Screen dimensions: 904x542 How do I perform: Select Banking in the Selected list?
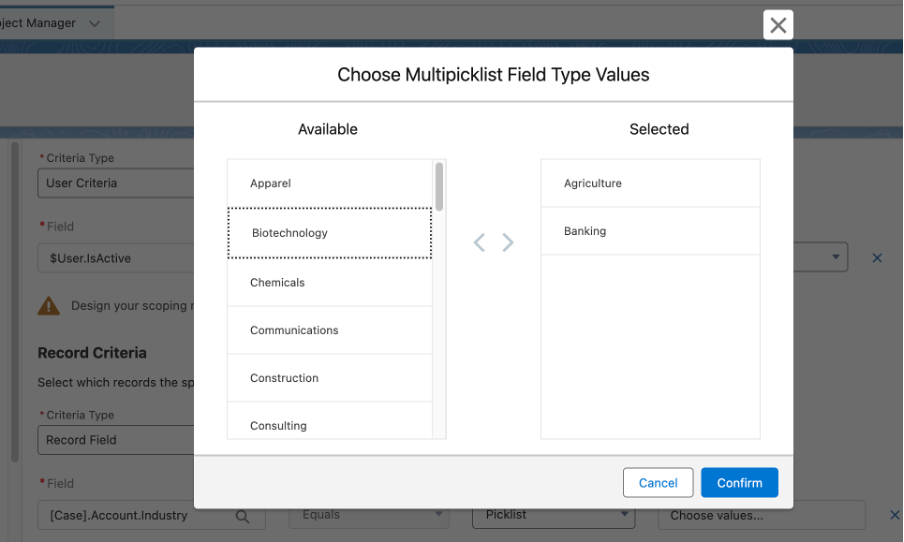pos(650,232)
